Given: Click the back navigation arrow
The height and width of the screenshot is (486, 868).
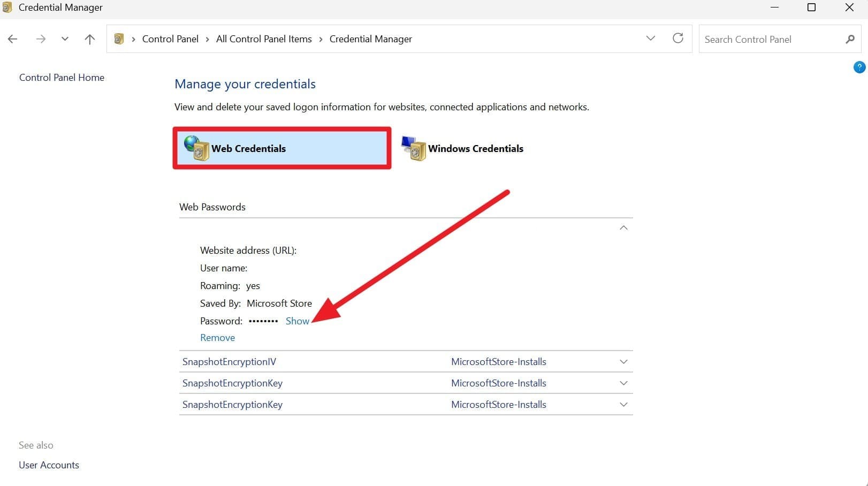Looking at the screenshot, I should pos(13,39).
